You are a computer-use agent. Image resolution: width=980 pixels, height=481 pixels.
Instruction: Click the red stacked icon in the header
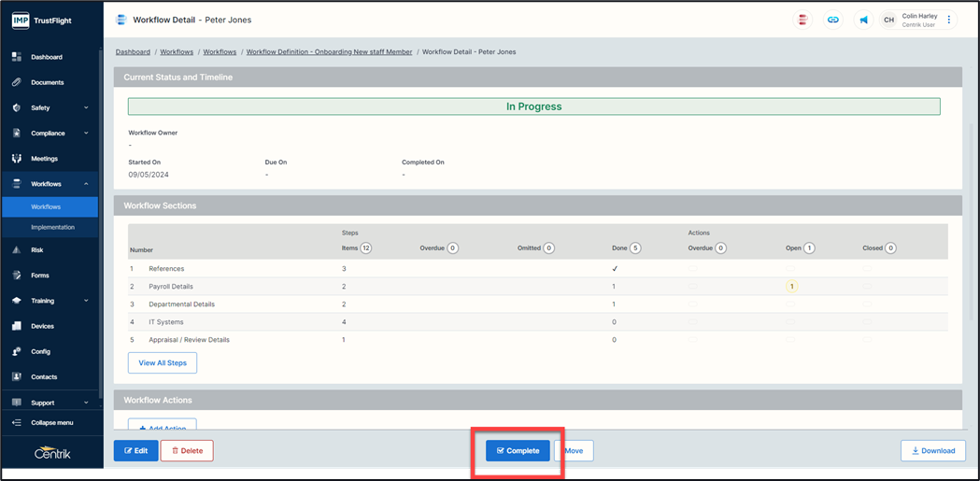803,20
